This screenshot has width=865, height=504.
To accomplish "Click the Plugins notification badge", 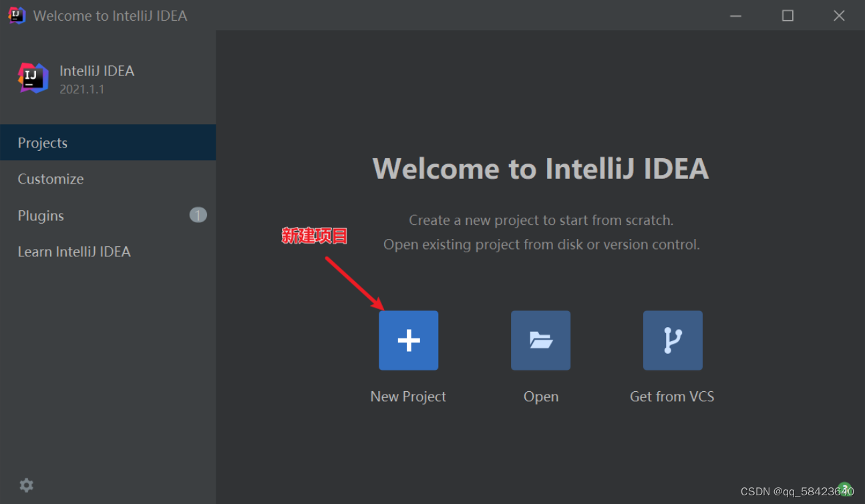I will coord(198,215).
